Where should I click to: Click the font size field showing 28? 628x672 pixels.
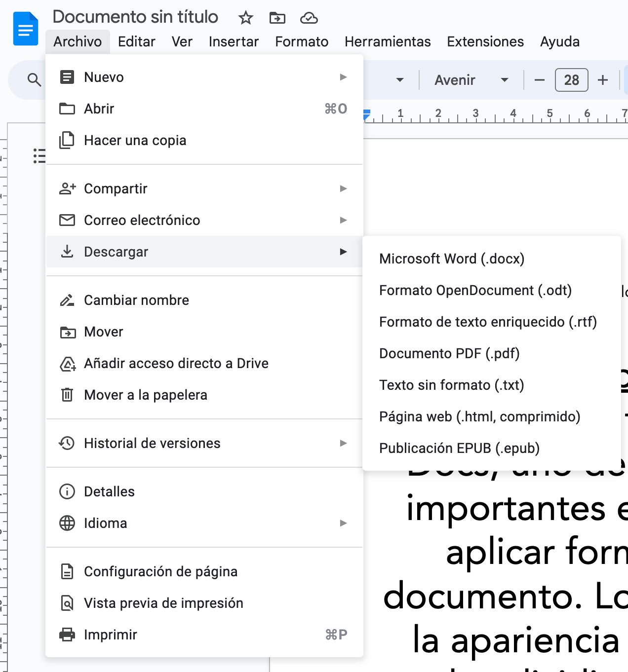click(x=571, y=80)
